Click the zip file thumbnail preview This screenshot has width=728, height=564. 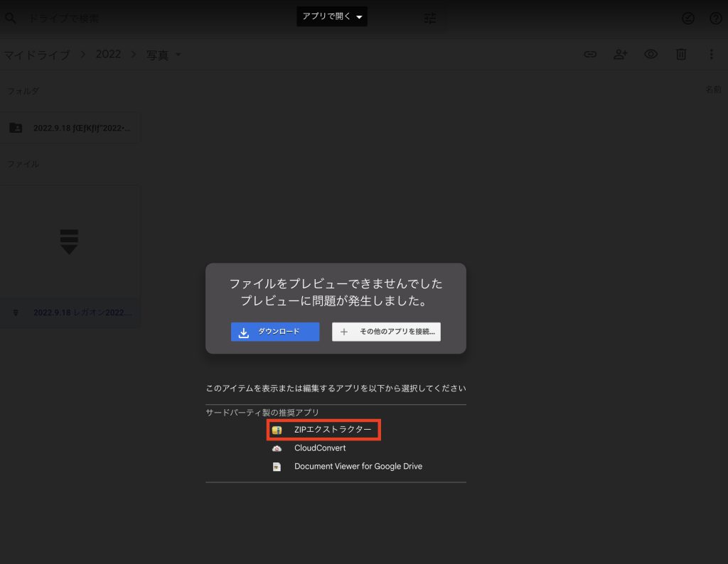[69, 242]
